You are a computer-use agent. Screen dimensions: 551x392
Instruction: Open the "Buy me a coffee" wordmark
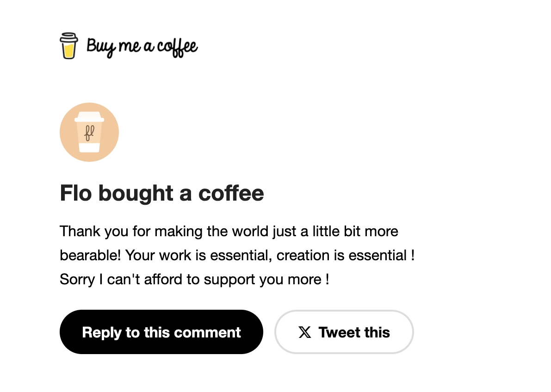click(142, 47)
